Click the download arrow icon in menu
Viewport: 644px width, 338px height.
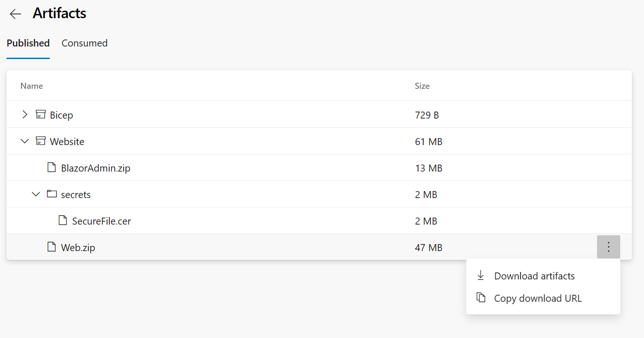(481, 276)
